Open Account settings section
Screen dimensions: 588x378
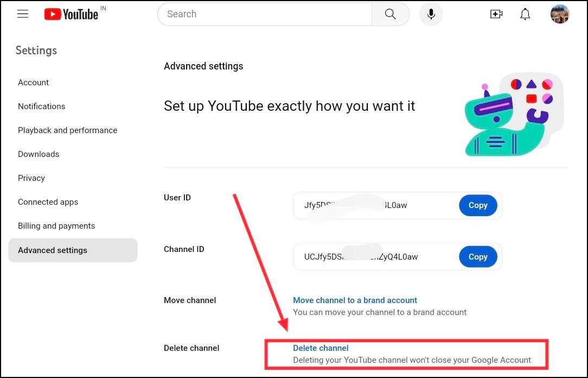click(x=34, y=82)
